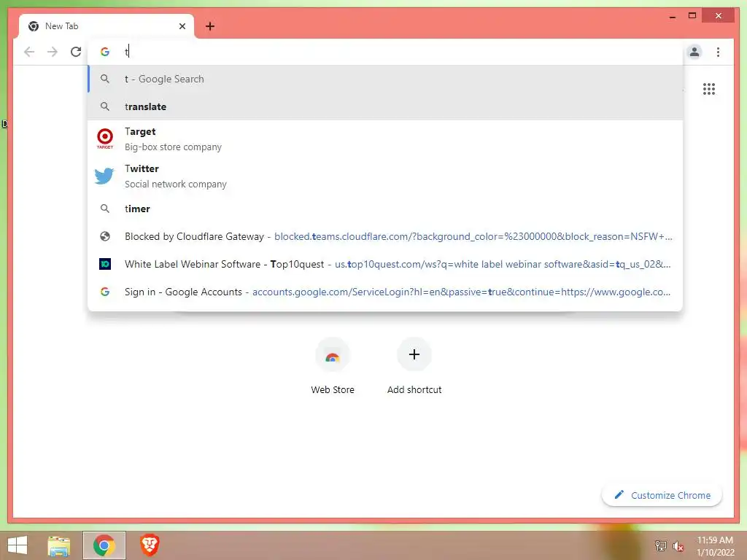Click the Google G icon in the address bar
This screenshot has width=747, height=560.
click(x=105, y=52)
